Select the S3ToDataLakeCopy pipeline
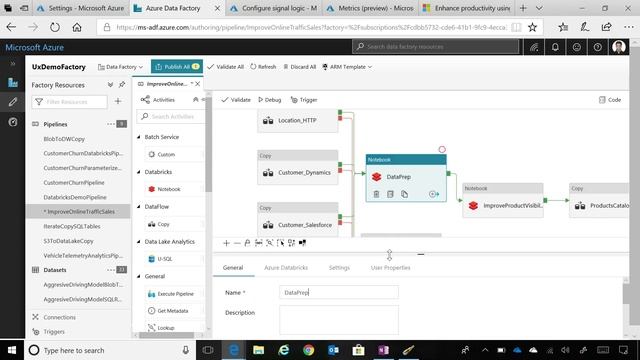 point(69,241)
